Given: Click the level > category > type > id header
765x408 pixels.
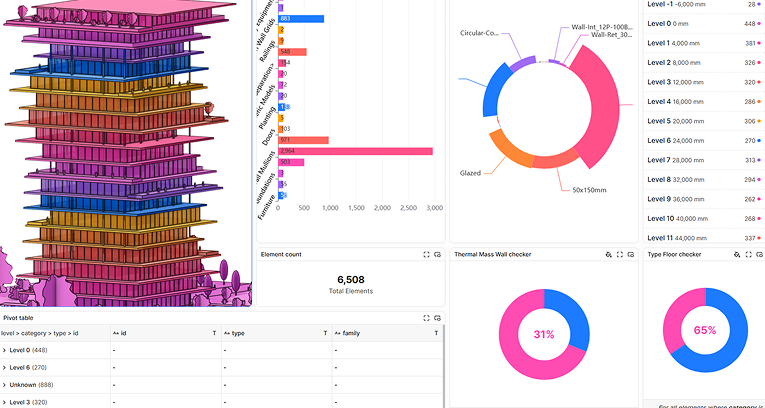Looking at the screenshot, I should [x=40, y=333].
